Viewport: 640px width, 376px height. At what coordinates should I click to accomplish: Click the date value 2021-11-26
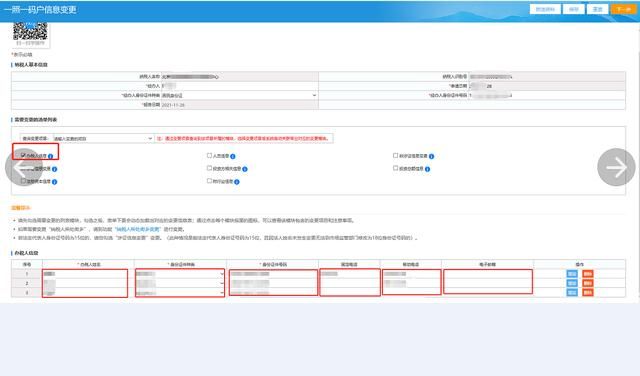pos(173,105)
